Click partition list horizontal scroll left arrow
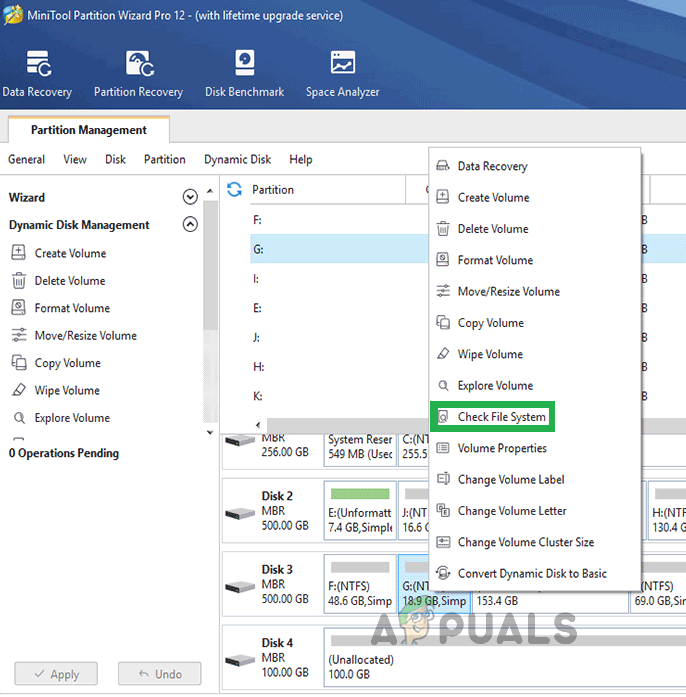The height and width of the screenshot is (697, 686). click(258, 425)
